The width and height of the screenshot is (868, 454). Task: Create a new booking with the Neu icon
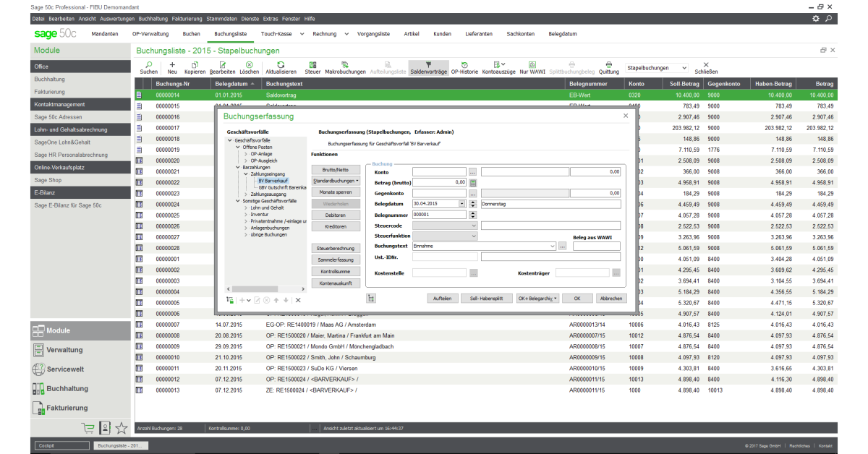tap(172, 64)
